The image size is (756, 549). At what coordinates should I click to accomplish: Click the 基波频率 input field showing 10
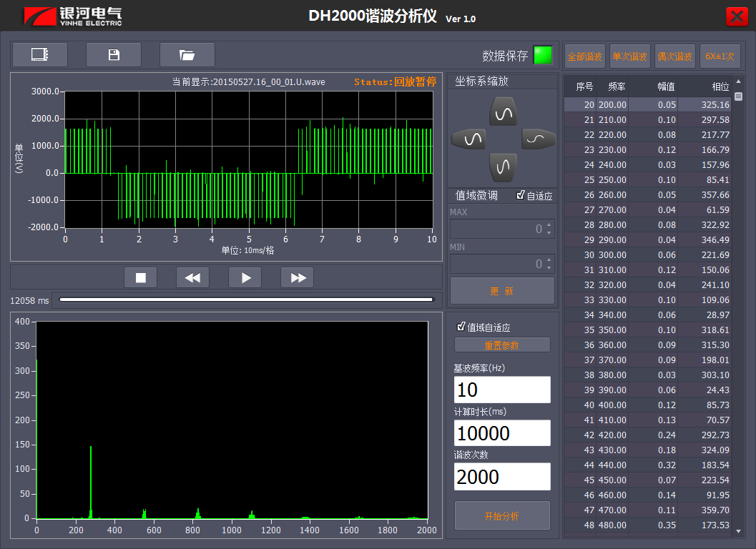[x=502, y=390]
